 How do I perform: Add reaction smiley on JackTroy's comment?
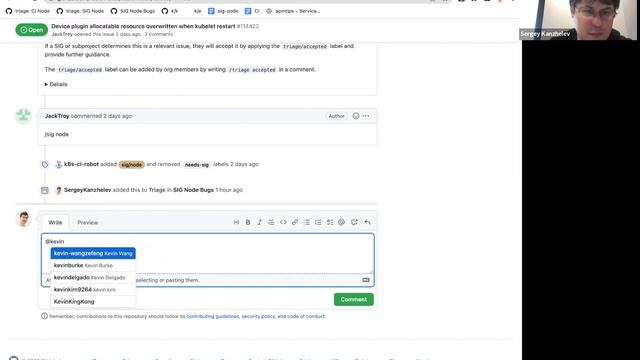pyautogui.click(x=356, y=116)
